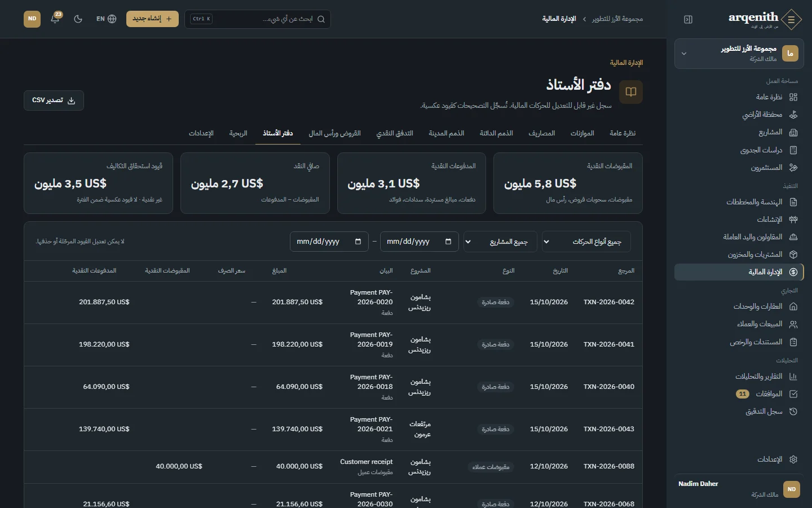Open جميع أنواع الحركات dropdown

[586, 242]
